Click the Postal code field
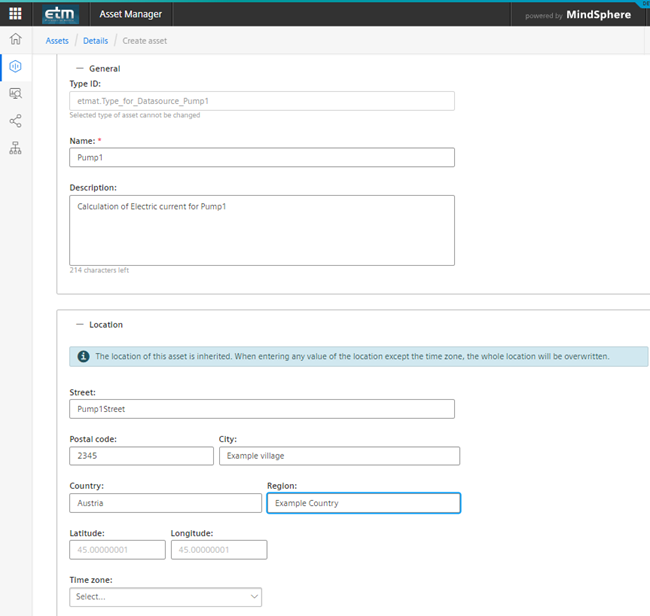Image resolution: width=650 pixels, height=616 pixels. coord(141,456)
